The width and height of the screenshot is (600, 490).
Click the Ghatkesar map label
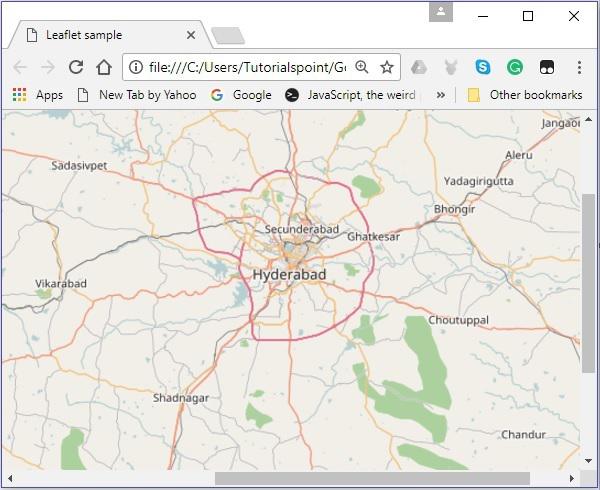pyautogui.click(x=373, y=236)
